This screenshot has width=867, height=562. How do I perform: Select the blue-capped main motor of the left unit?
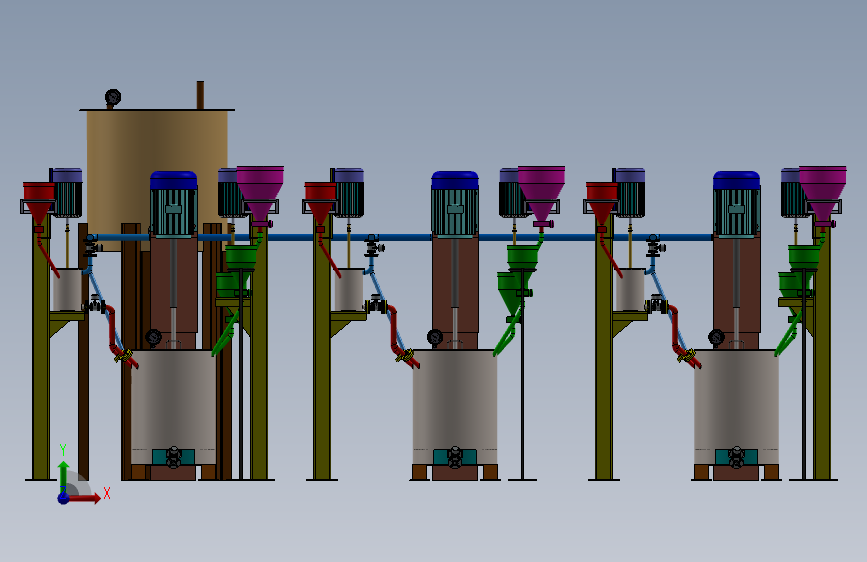coord(174,204)
